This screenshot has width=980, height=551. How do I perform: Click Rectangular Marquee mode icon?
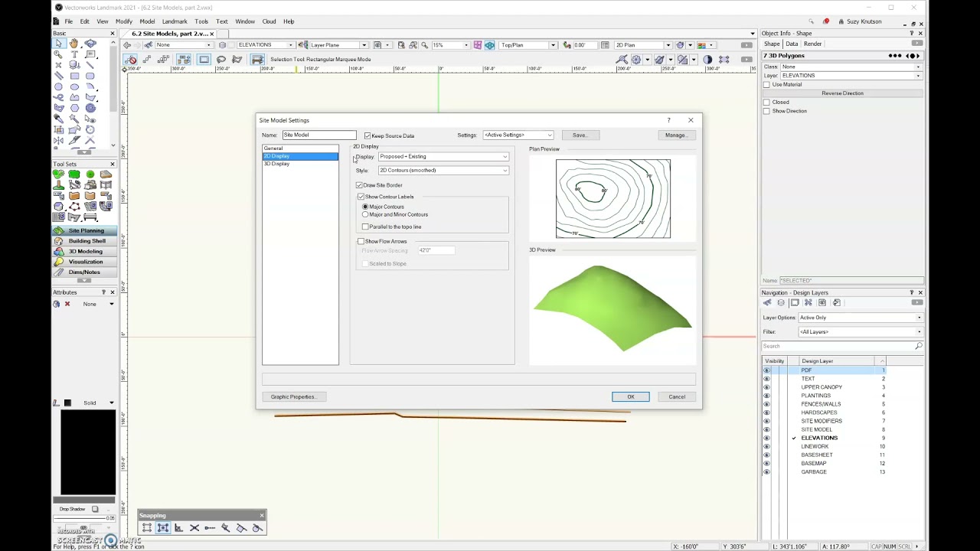pos(204,60)
